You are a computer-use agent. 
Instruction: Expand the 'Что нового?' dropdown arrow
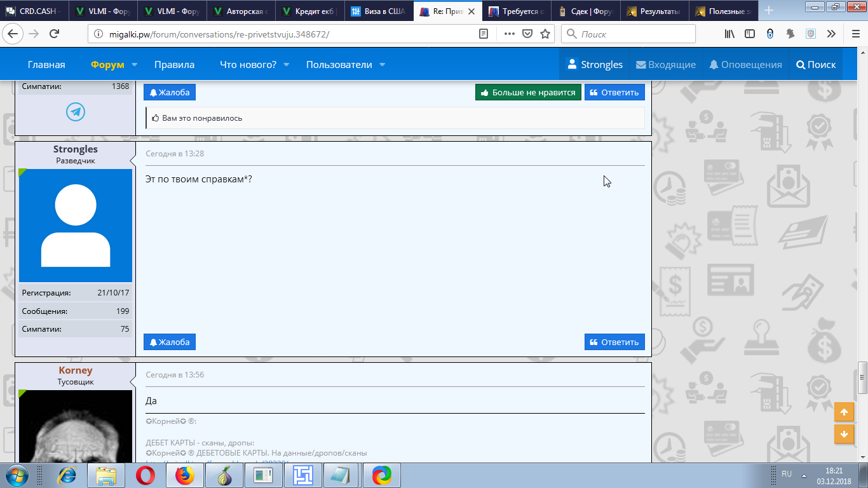pos(287,65)
